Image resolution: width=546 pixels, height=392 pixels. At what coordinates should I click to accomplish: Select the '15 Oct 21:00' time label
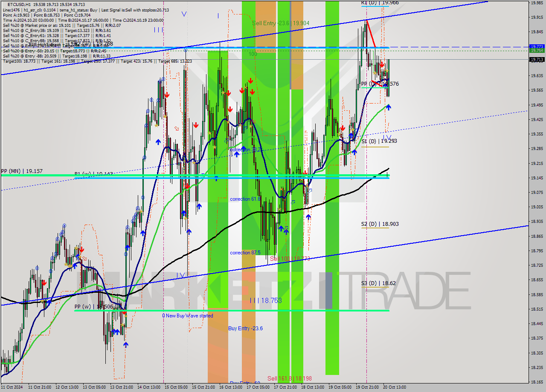(203, 387)
